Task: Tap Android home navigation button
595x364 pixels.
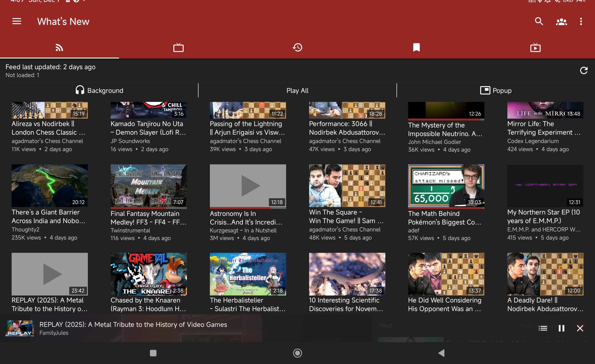Action: coord(297,353)
